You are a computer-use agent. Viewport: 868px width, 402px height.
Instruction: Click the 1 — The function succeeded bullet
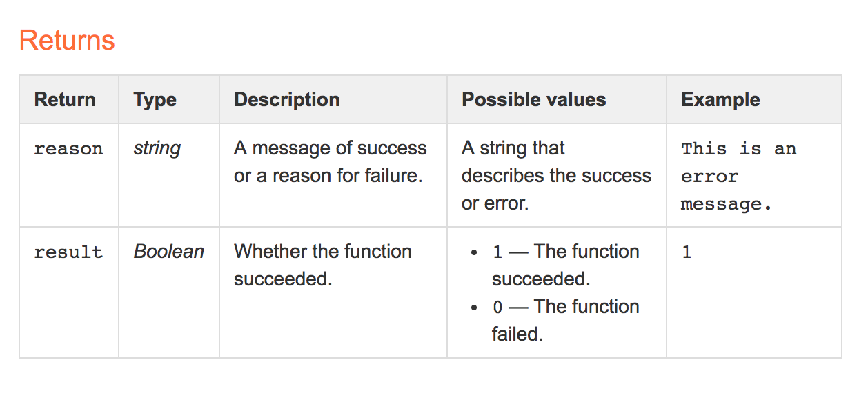[x=566, y=265]
